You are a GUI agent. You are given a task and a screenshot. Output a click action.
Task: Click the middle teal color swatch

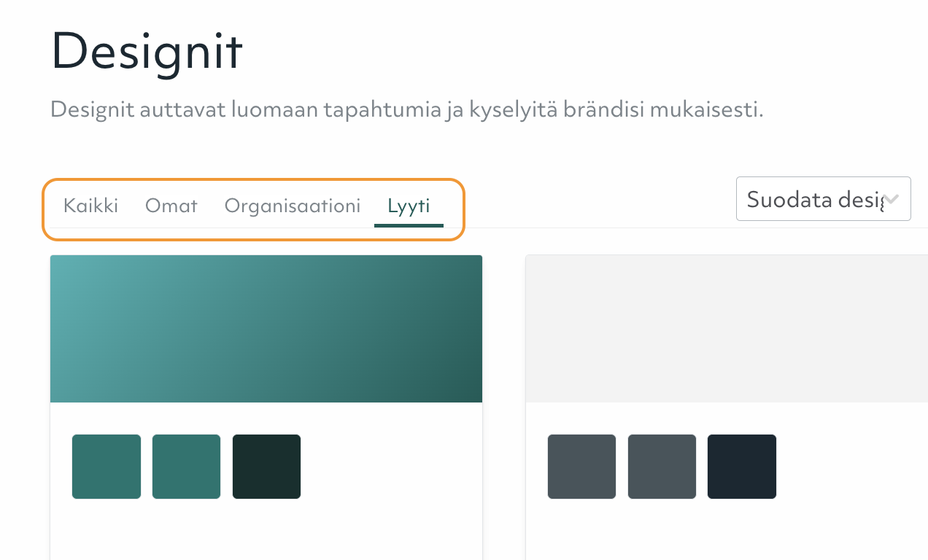tap(186, 466)
